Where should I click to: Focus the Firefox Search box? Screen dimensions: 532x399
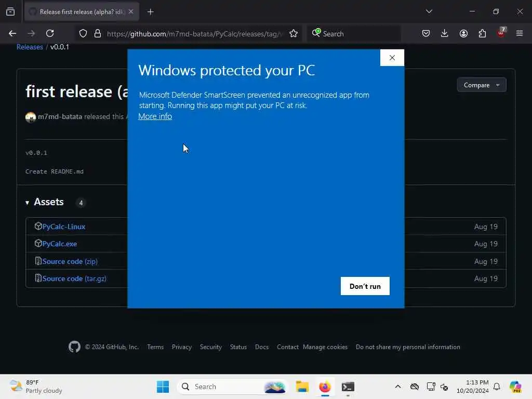[x=354, y=34]
